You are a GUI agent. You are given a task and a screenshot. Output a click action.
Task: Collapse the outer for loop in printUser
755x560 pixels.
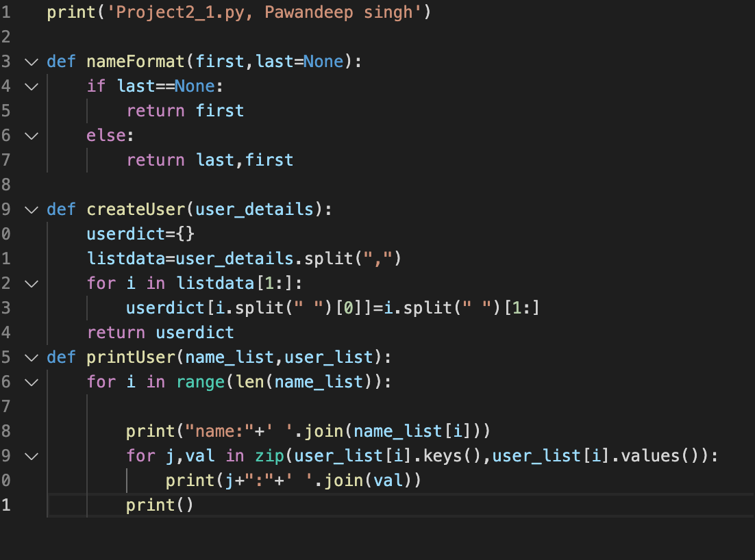[31, 381]
